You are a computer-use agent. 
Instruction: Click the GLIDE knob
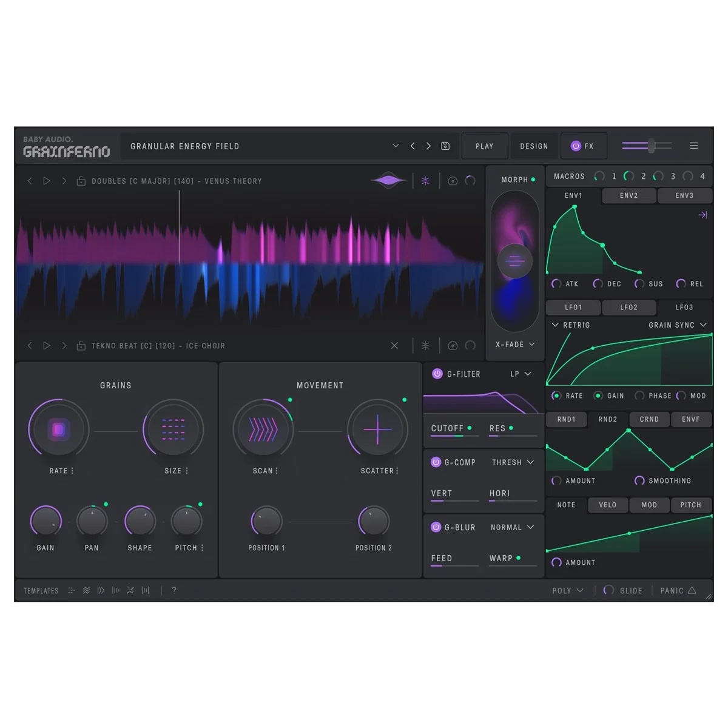click(608, 590)
